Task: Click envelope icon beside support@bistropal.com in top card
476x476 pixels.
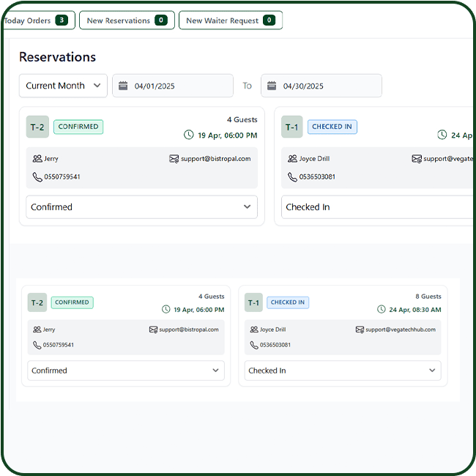Action: tap(174, 158)
